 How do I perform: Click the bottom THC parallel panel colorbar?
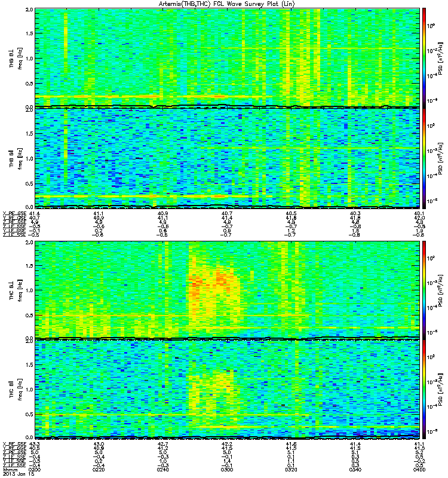424,390
